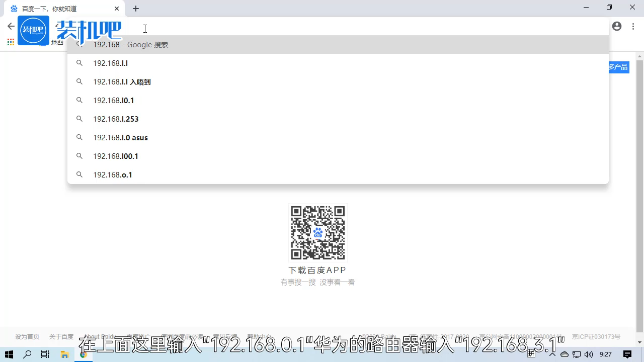Click the browser back arrow

tap(11, 27)
